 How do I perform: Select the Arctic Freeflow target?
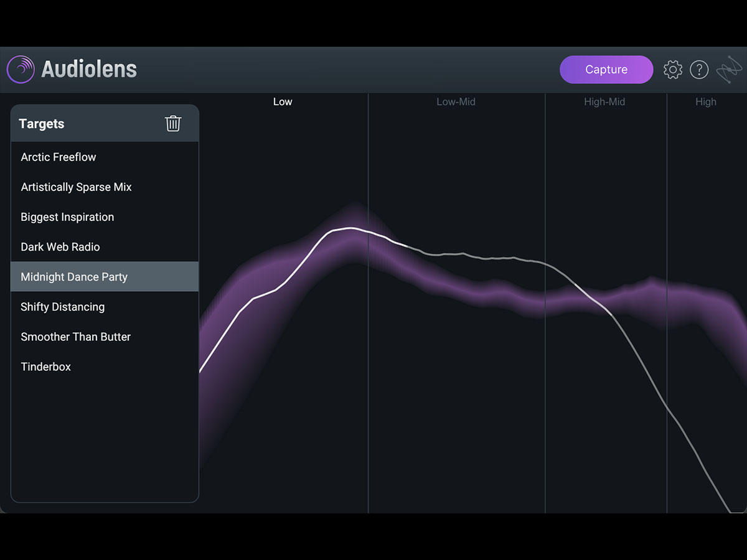tap(59, 157)
